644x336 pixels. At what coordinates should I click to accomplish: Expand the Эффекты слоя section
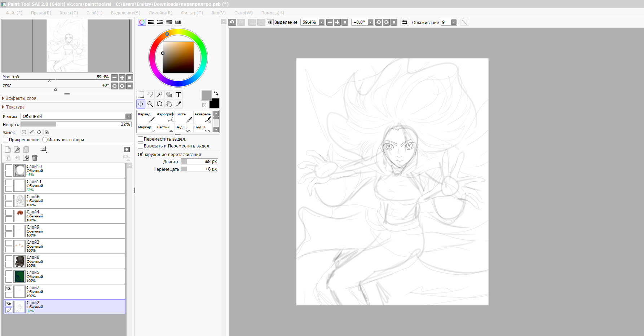click(21, 98)
